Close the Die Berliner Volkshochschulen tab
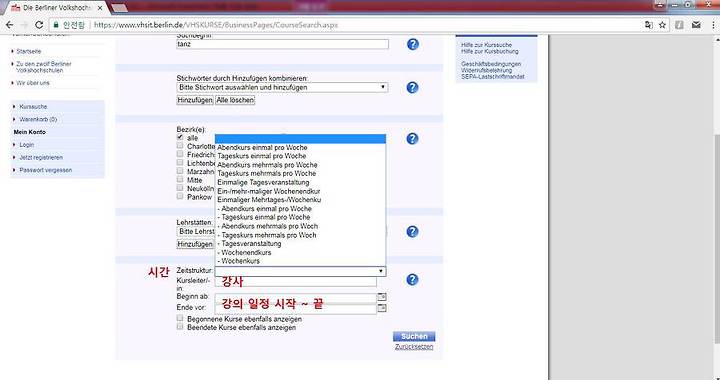Viewport: 720px width, 380px height. [100, 8]
